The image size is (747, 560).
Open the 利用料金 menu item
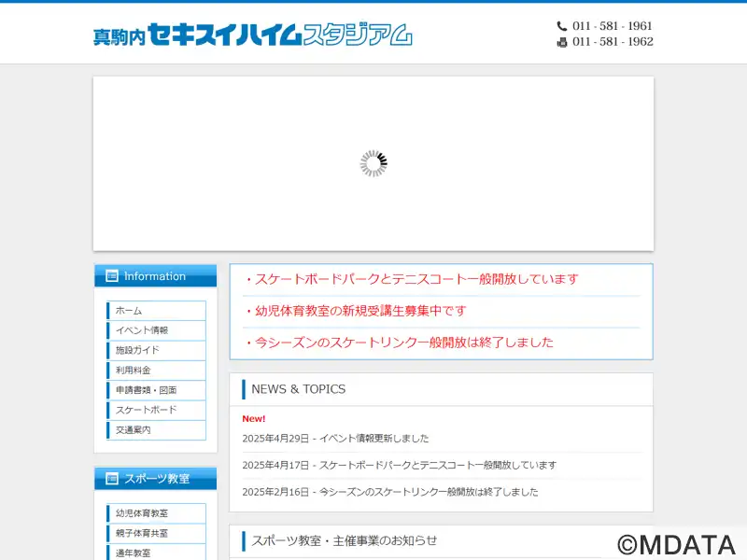click(156, 371)
